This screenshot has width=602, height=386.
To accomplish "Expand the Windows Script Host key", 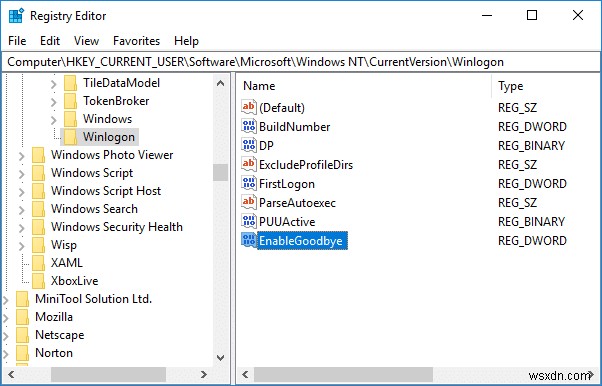I will tap(22, 192).
